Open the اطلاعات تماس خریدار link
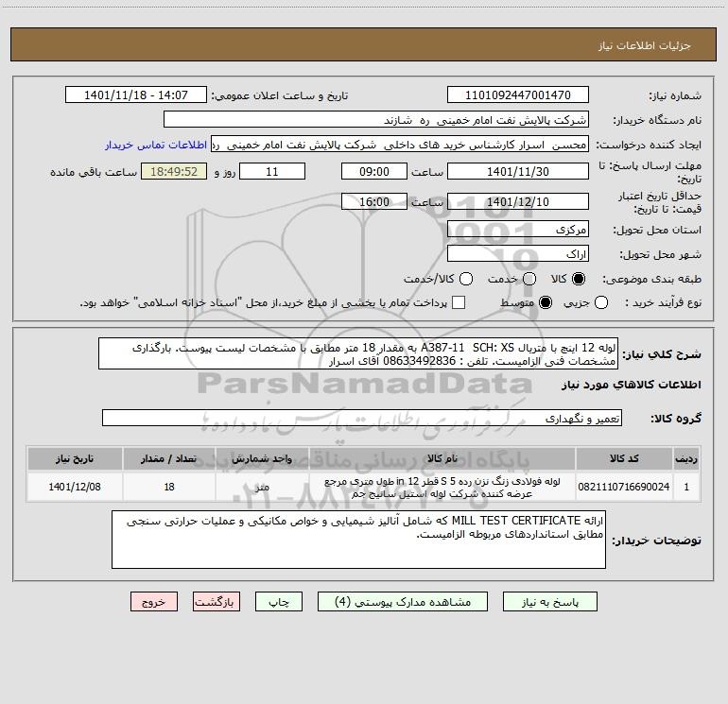The height and width of the screenshot is (704, 728). click(156, 145)
